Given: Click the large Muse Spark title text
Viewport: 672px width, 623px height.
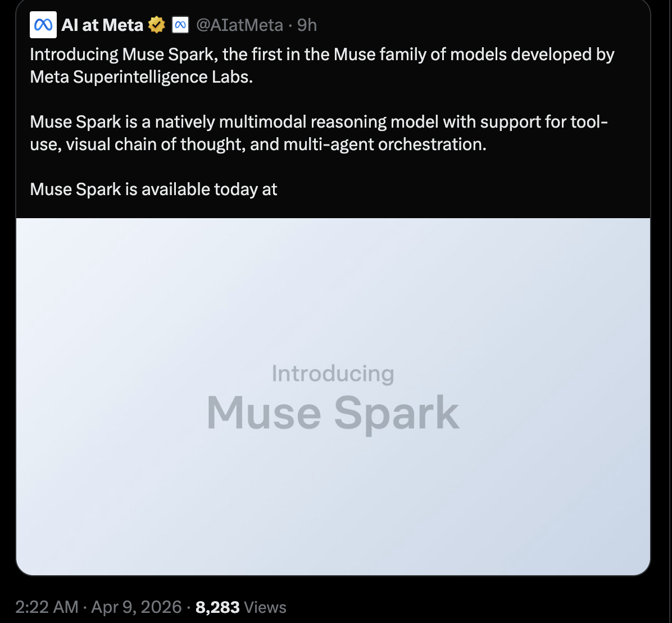Looking at the screenshot, I should click(x=333, y=413).
